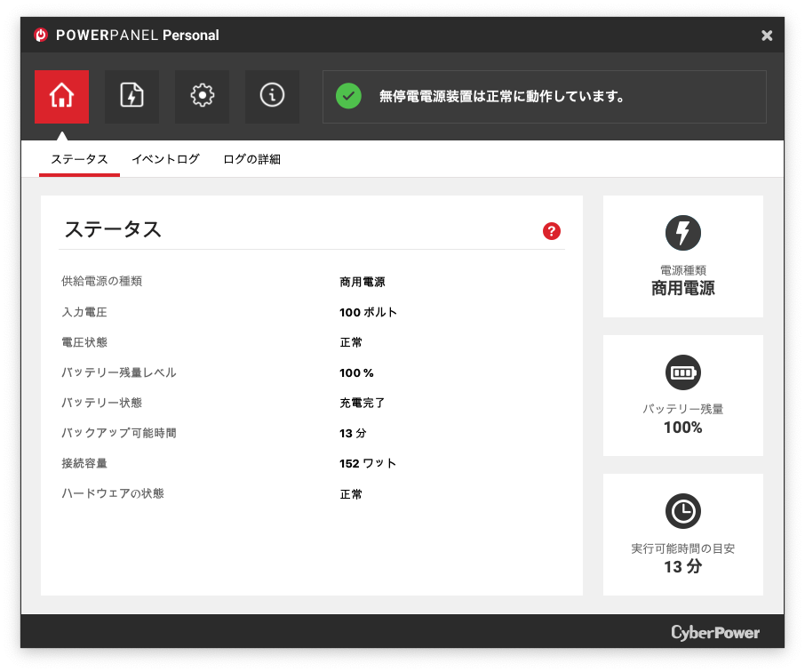The height and width of the screenshot is (672, 805).
Task: Click the battery level icon
Action: point(682,372)
